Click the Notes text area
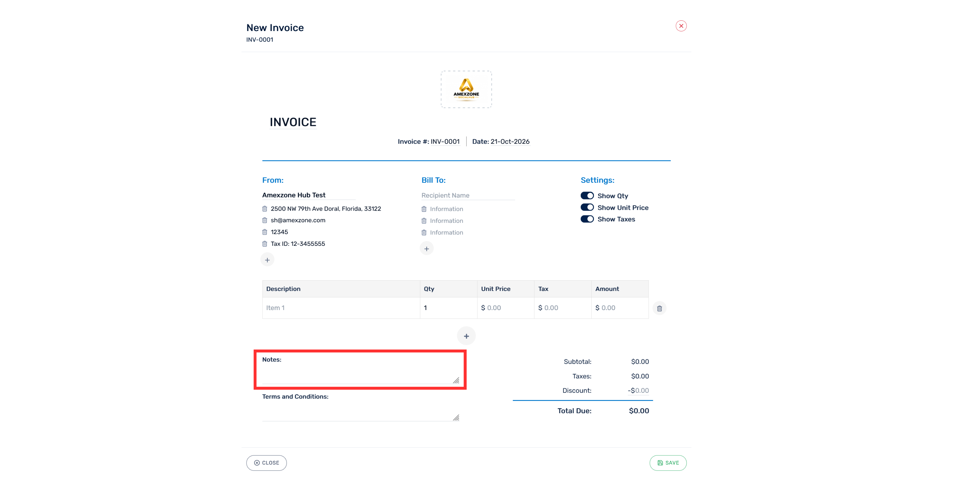The width and height of the screenshot is (980, 490). (x=361, y=374)
